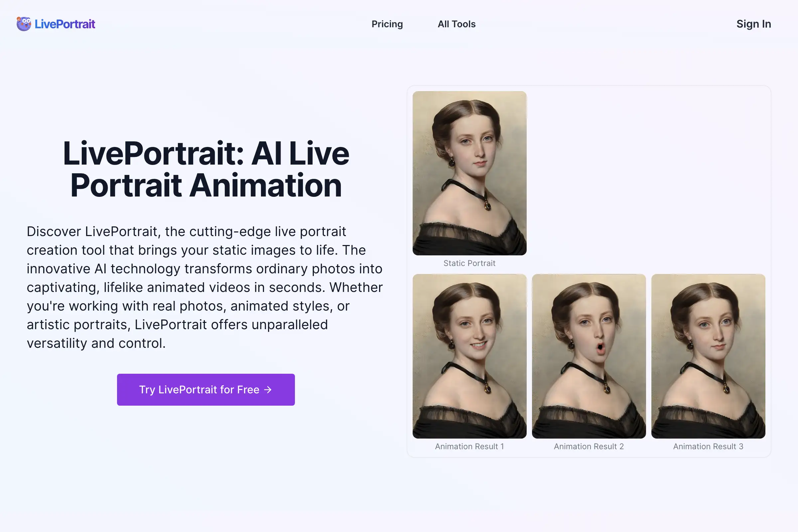Image resolution: width=798 pixels, height=532 pixels.
Task: Click the main LivePortrait headline
Action: coord(206,169)
